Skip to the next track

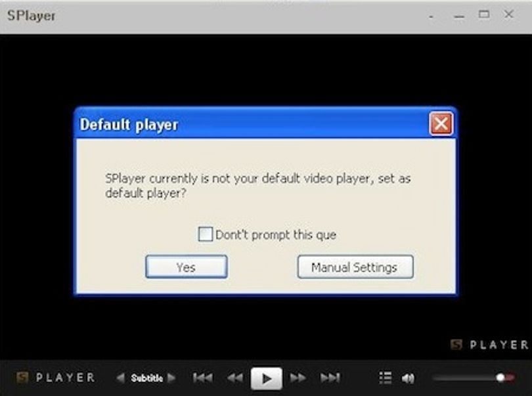click(x=330, y=378)
